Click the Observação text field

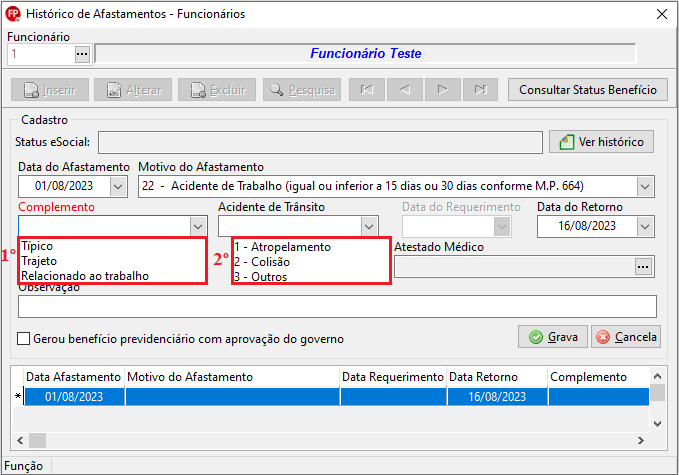(x=337, y=306)
